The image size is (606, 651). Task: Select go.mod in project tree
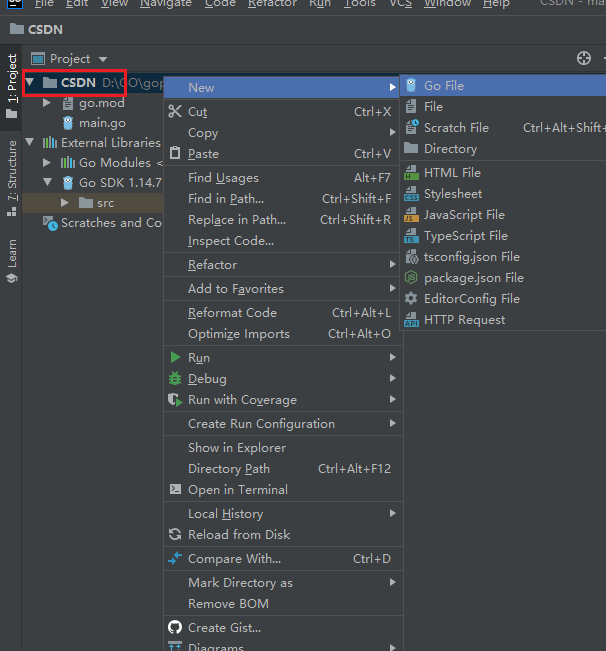pos(102,103)
